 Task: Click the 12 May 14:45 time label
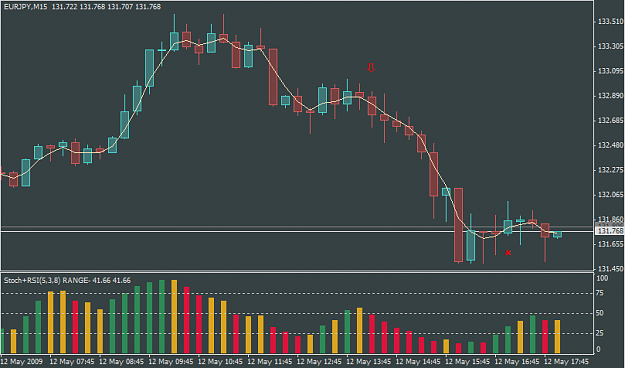pos(418,362)
